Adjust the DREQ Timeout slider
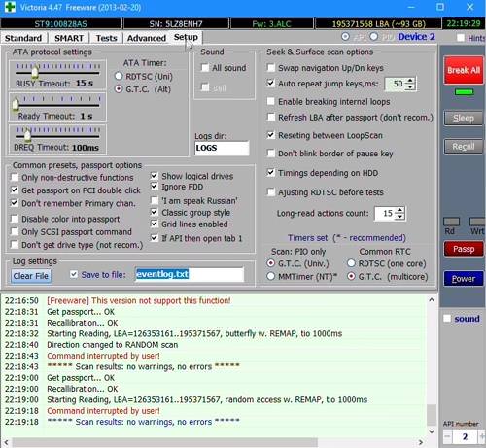 (x=28, y=134)
